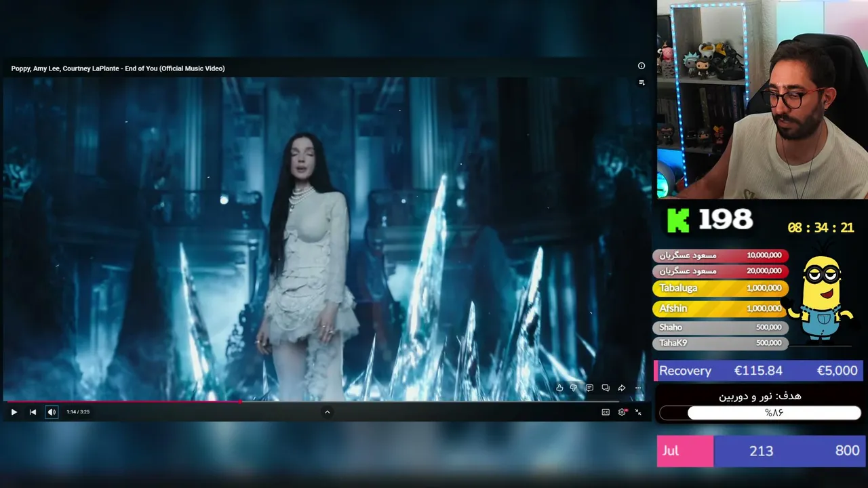Open the live chat icon on video
This screenshot has width=868, height=488.
tap(589, 388)
